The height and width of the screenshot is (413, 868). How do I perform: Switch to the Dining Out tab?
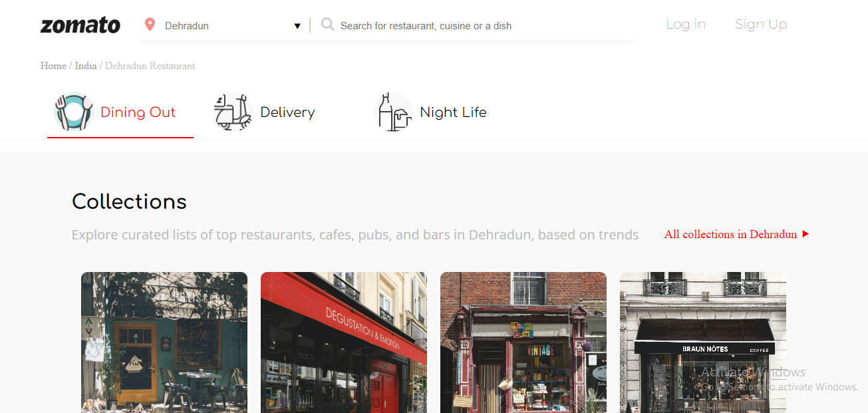pos(138,112)
